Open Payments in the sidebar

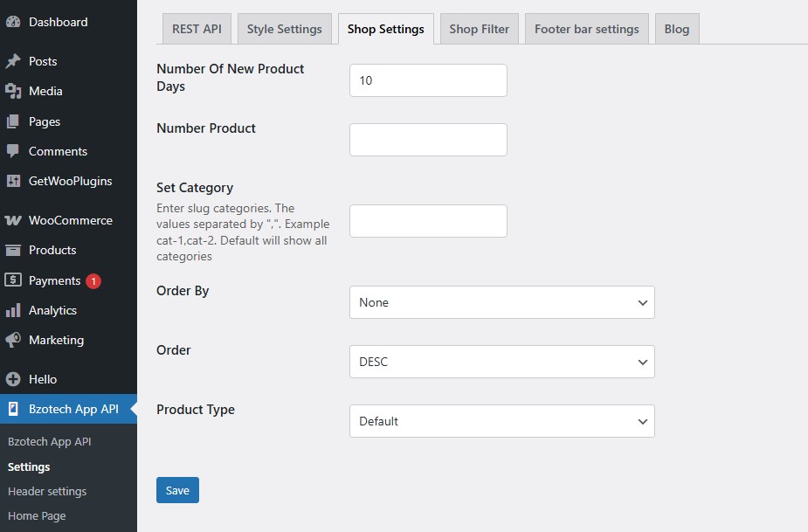tap(68, 280)
